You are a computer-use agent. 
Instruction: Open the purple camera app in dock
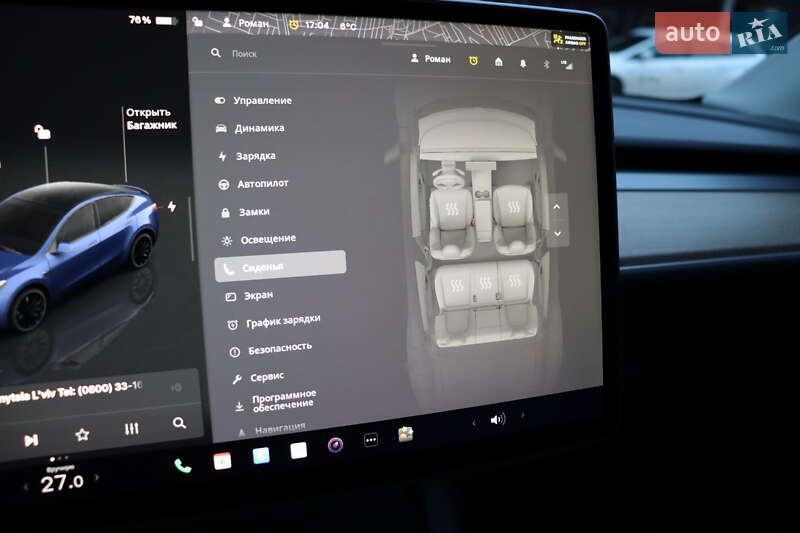(335, 445)
